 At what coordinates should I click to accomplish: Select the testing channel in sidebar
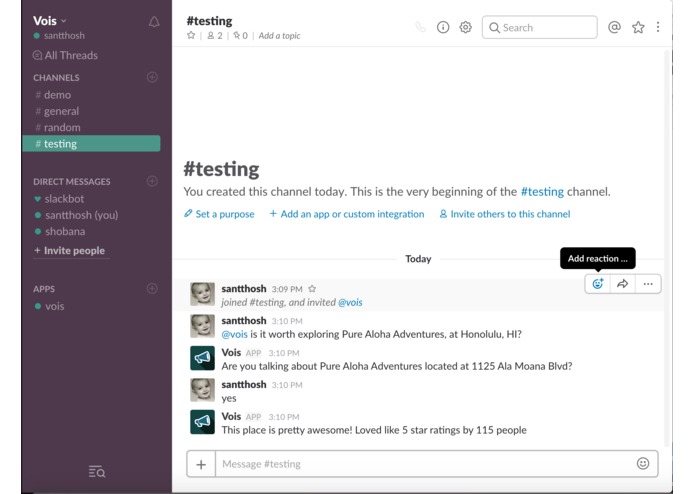(91, 144)
